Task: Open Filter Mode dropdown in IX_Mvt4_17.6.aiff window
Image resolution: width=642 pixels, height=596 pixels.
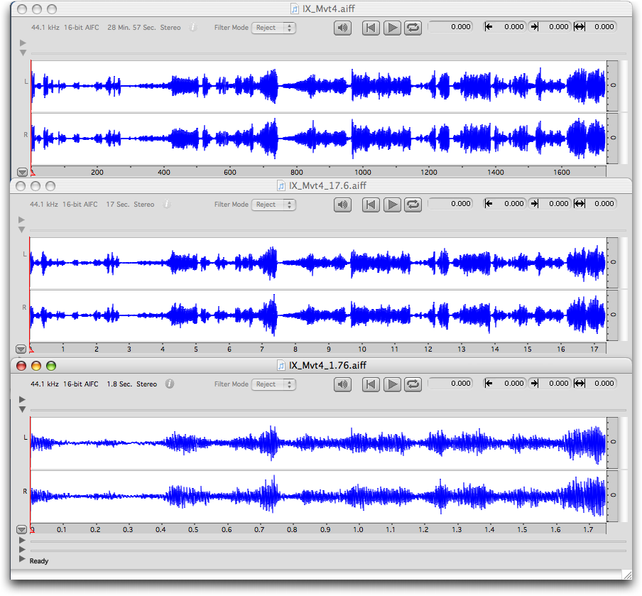Action: coord(273,204)
